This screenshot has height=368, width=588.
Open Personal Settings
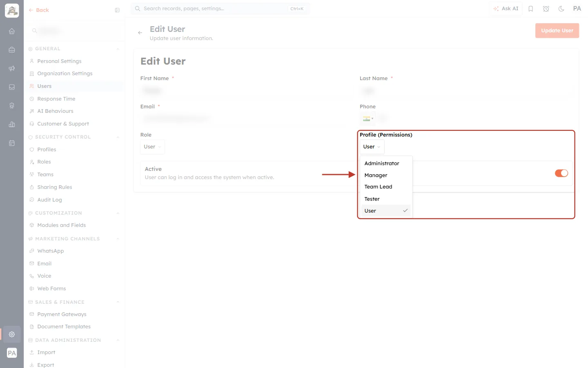coord(59,61)
